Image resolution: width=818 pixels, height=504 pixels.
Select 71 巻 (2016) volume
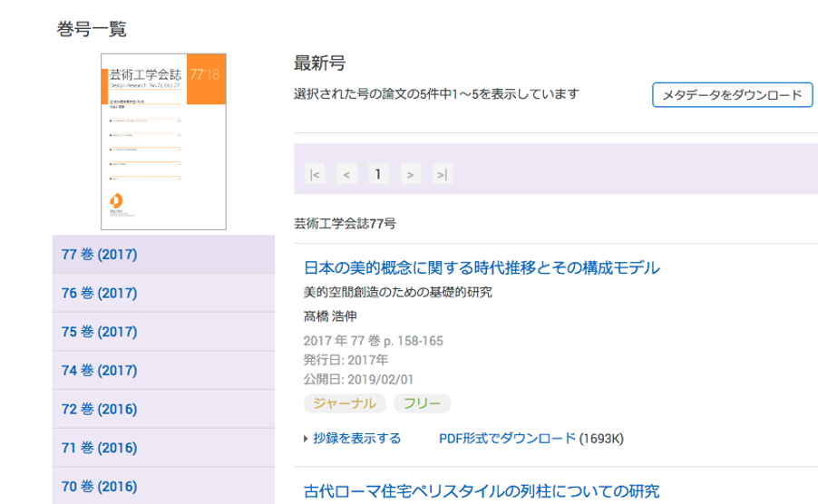point(100,448)
